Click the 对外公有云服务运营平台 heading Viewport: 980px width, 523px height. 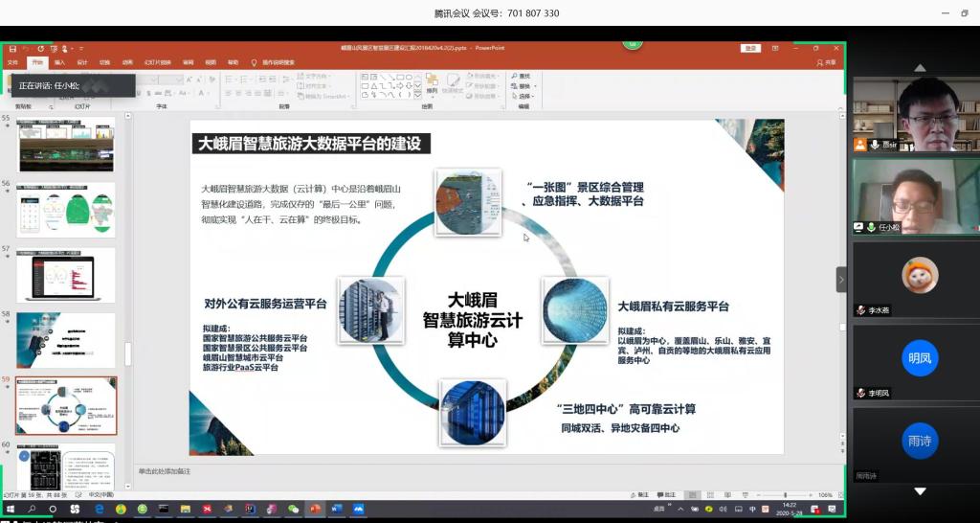click(265, 304)
